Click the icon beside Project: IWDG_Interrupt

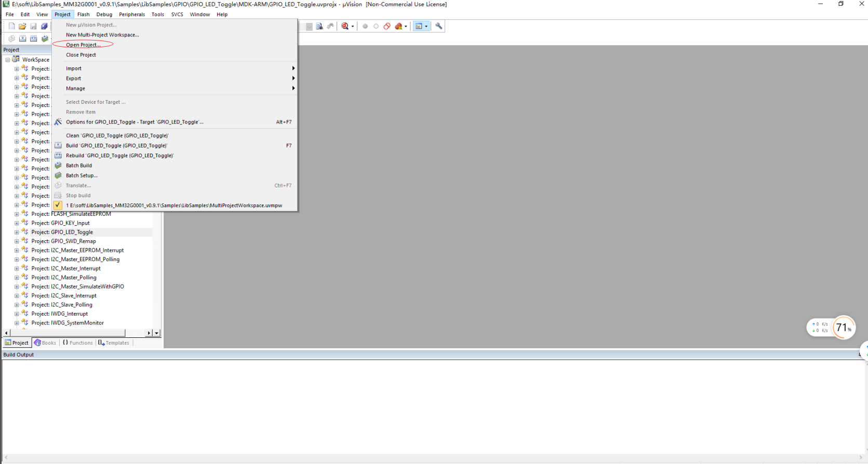(24, 313)
